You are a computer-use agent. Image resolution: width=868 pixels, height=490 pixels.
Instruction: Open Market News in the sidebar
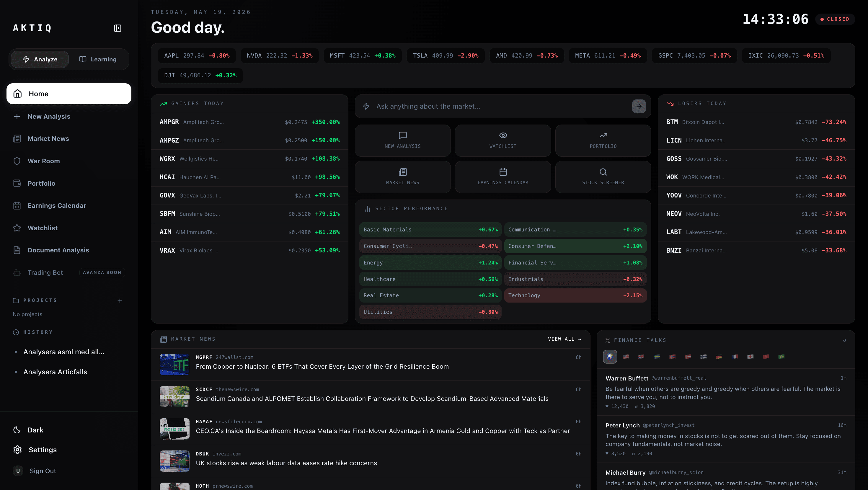tap(69, 138)
